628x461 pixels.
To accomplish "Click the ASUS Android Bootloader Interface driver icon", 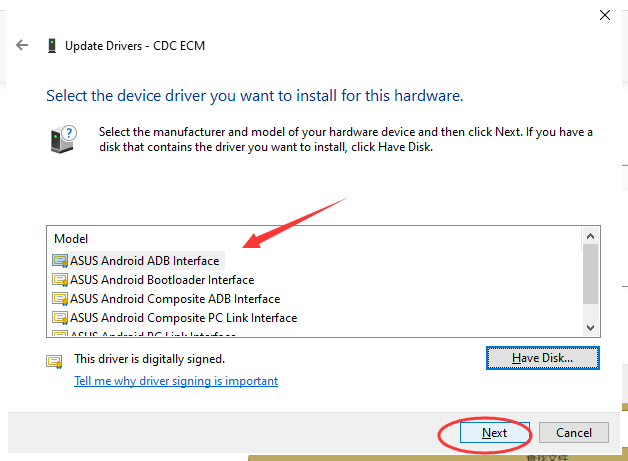I will click(60, 280).
